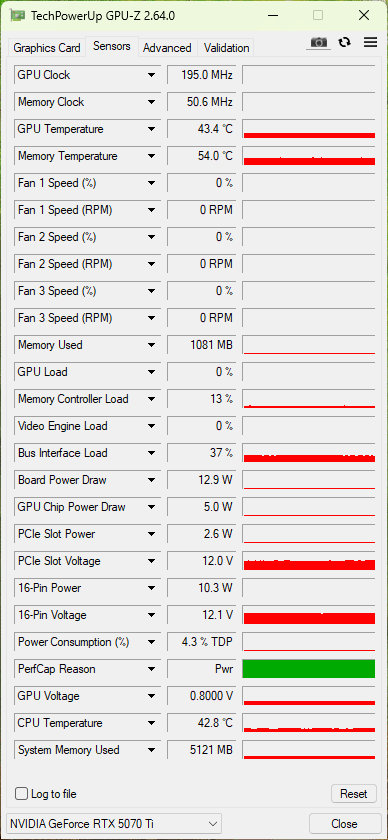The width and height of the screenshot is (388, 840).
Task: Click the refresh arrows icon
Action: (x=345, y=42)
